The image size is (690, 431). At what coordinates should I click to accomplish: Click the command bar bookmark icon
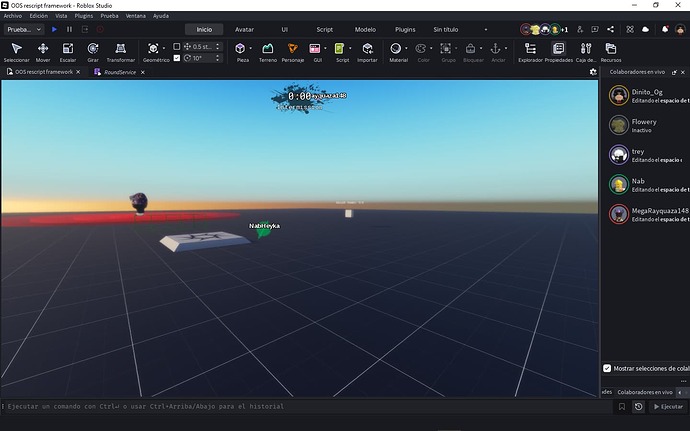coord(622,407)
